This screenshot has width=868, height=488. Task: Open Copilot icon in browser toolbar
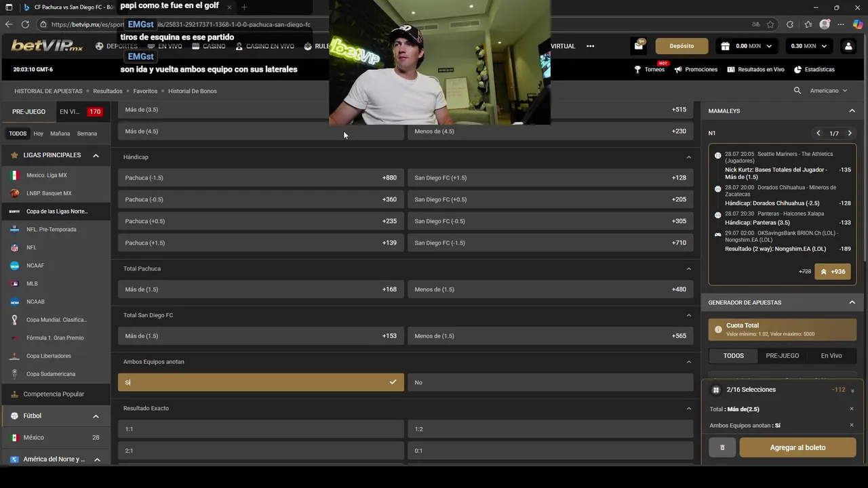coord(859,24)
